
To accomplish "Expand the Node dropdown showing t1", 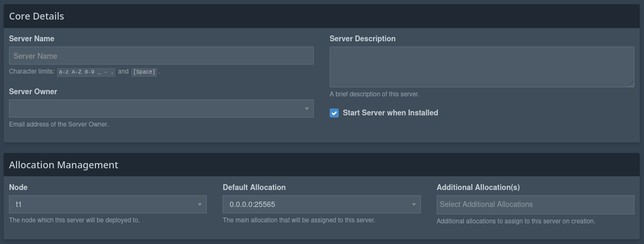I will [108, 204].
